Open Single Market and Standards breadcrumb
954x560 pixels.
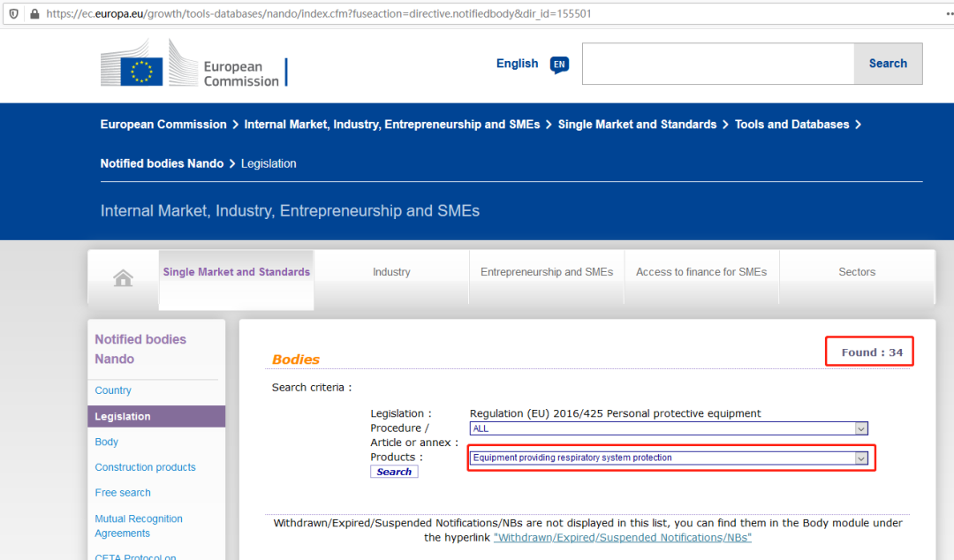coord(637,125)
